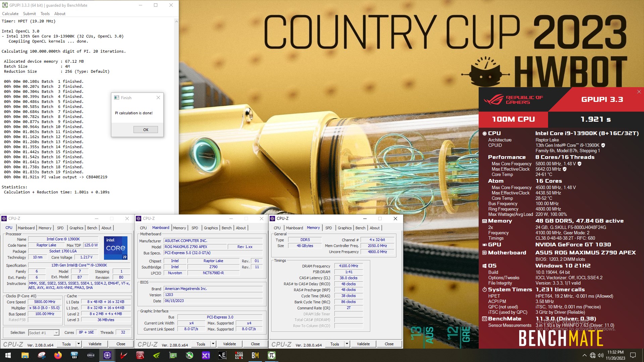Switch to SPD tab in Memory CPU-Z window
Image resolution: width=644 pixels, height=362 pixels.
tap(329, 228)
